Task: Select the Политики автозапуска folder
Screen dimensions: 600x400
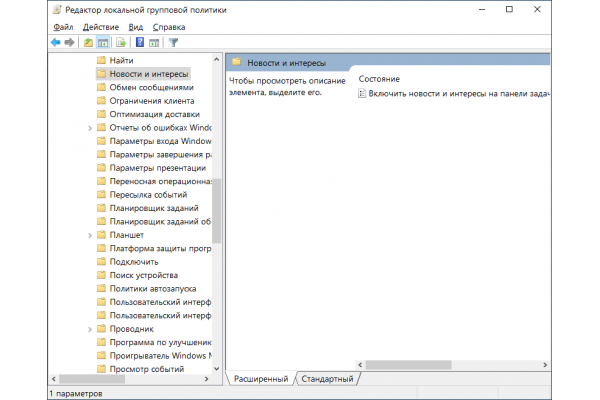Action: [147, 289]
